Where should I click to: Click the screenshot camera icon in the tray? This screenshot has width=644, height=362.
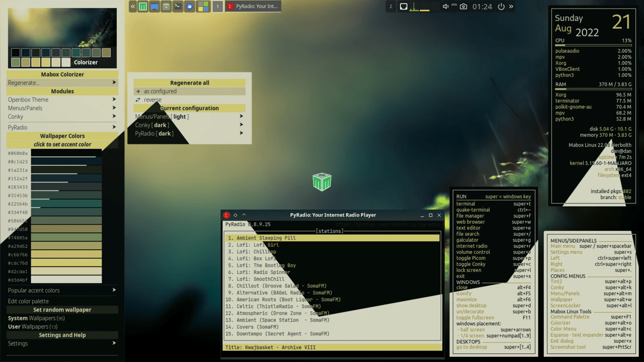coord(463,7)
